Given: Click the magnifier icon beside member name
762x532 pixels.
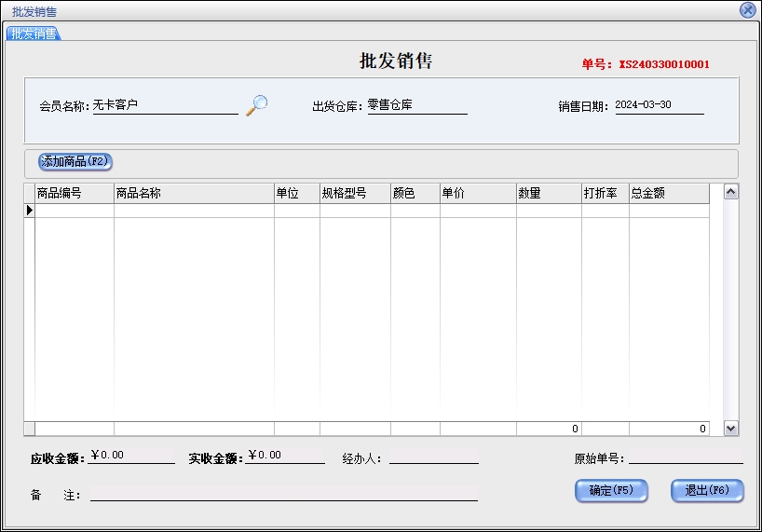Looking at the screenshot, I should (x=256, y=105).
